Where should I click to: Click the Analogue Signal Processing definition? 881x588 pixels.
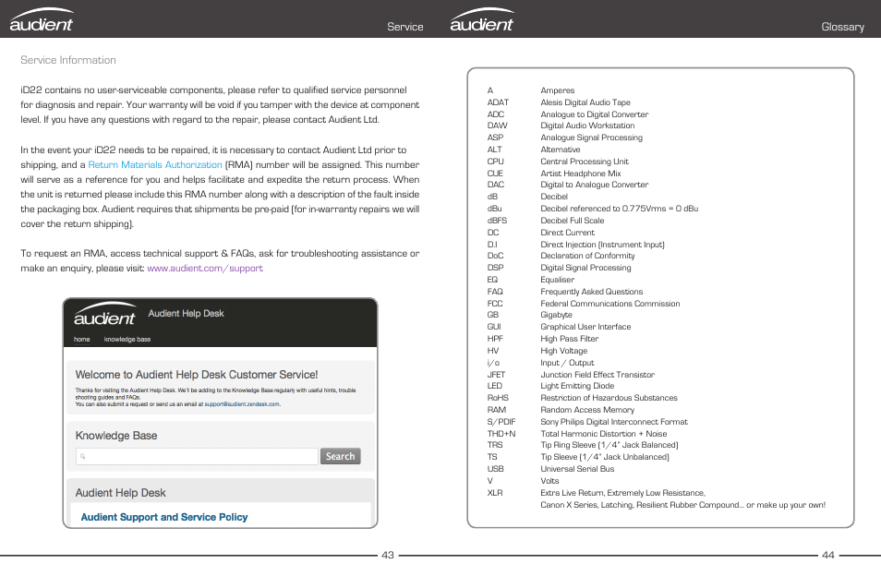[592, 138]
